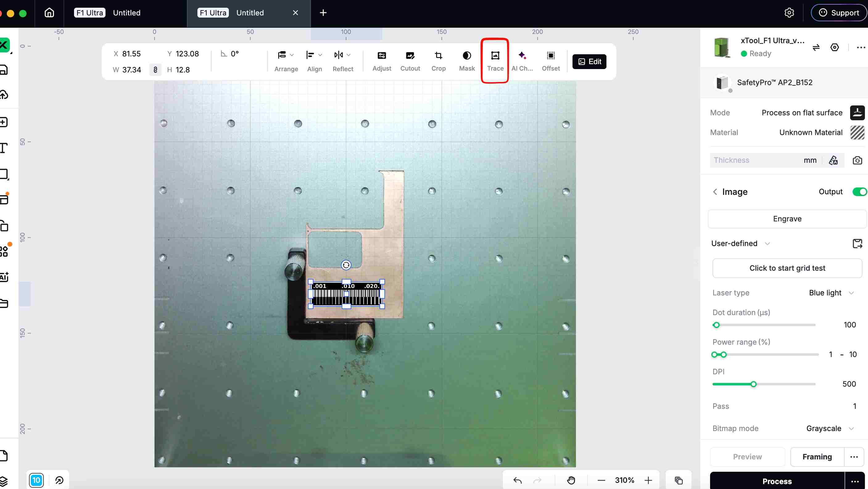Image resolution: width=868 pixels, height=489 pixels.
Task: Click the Offset tool icon
Action: 551,56
